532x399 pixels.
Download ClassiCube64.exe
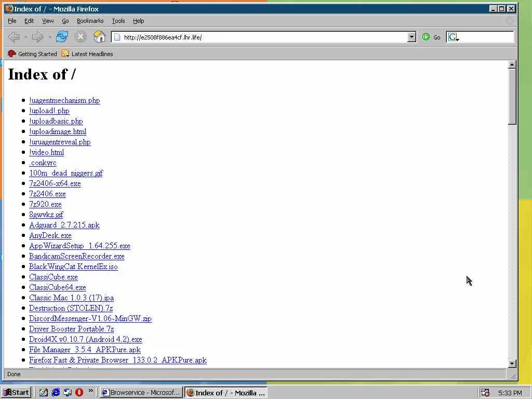(x=57, y=287)
